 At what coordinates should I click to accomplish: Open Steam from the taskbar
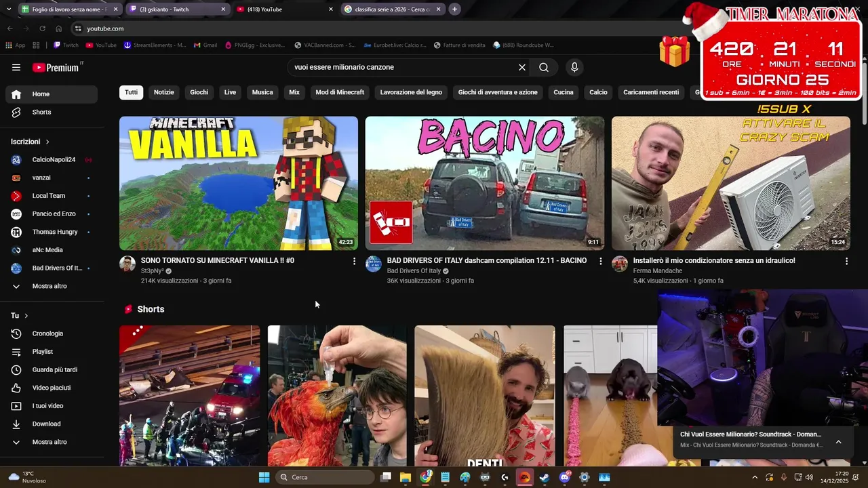point(544,477)
